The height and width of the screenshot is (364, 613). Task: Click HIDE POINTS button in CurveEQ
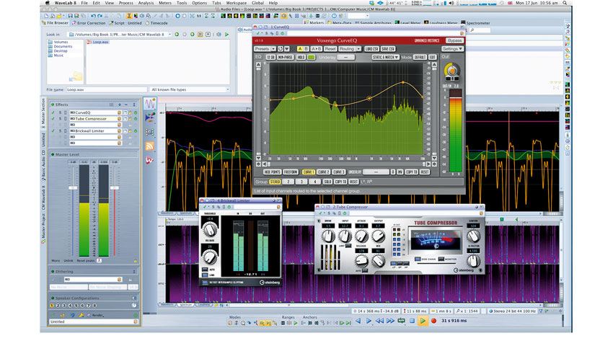tap(272, 172)
